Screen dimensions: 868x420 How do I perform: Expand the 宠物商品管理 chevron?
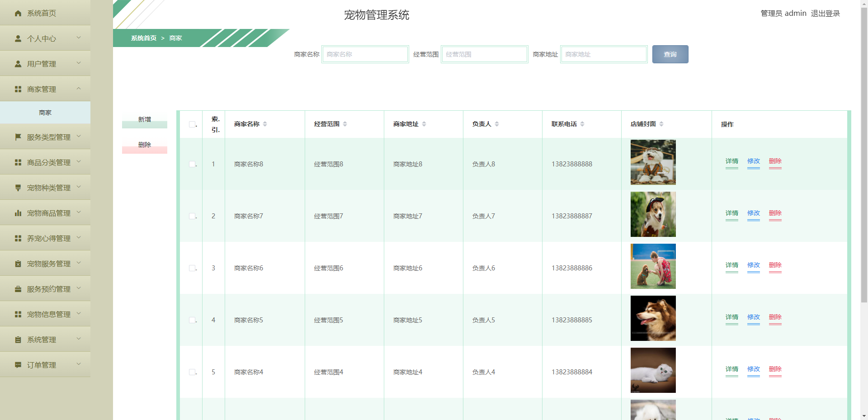point(79,212)
